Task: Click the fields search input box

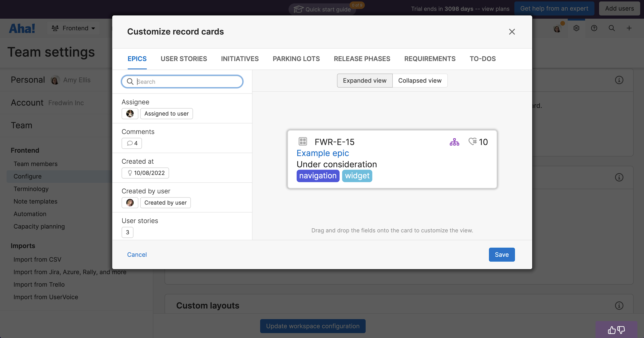Action: click(182, 81)
